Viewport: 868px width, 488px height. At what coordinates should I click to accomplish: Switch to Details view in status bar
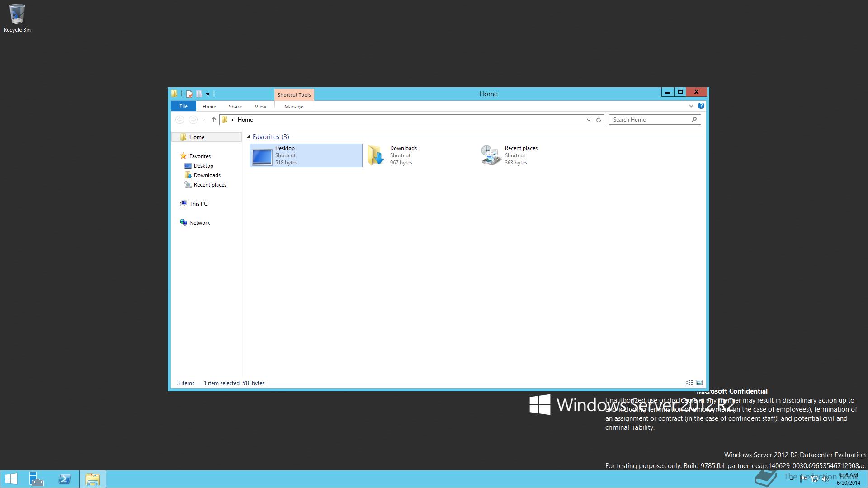[x=689, y=383]
